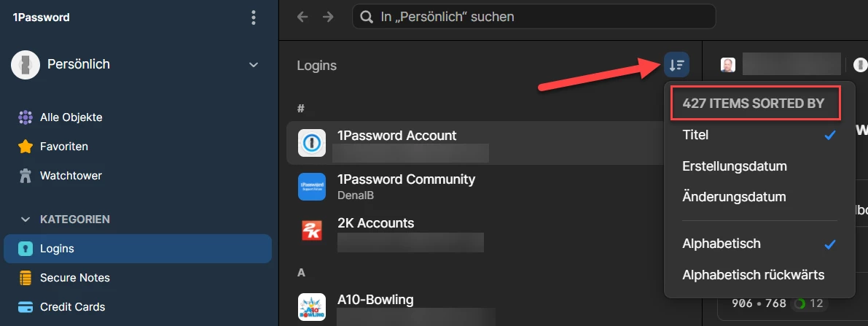Open the 1Password three-dot menu
The image size is (868, 326).
tap(254, 18)
